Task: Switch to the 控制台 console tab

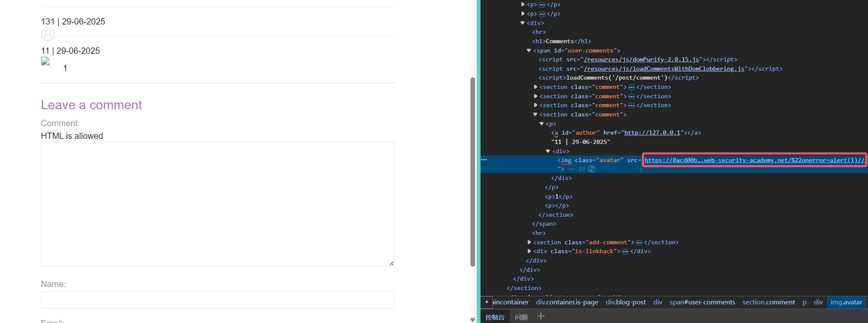Action: pos(495,317)
